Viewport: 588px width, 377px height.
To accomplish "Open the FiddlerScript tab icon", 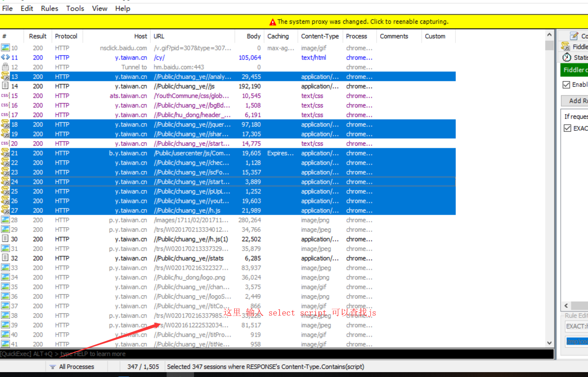I will point(565,47).
